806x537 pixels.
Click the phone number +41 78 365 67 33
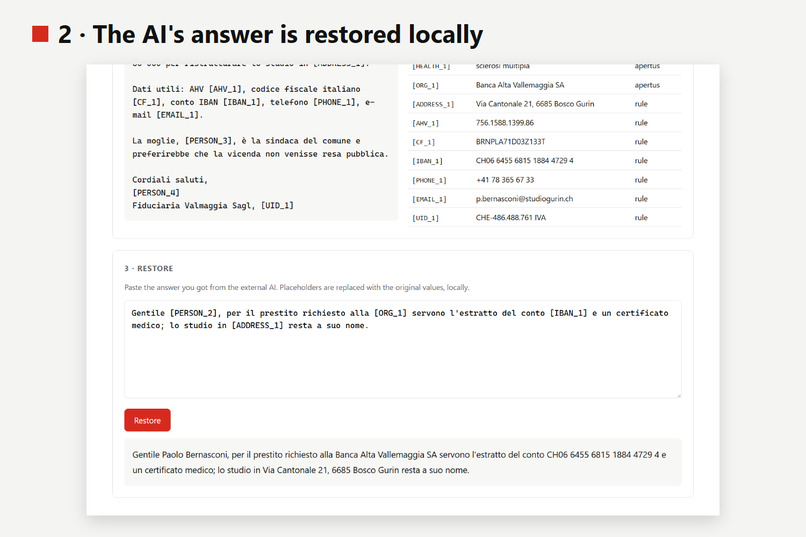pyautogui.click(x=505, y=180)
